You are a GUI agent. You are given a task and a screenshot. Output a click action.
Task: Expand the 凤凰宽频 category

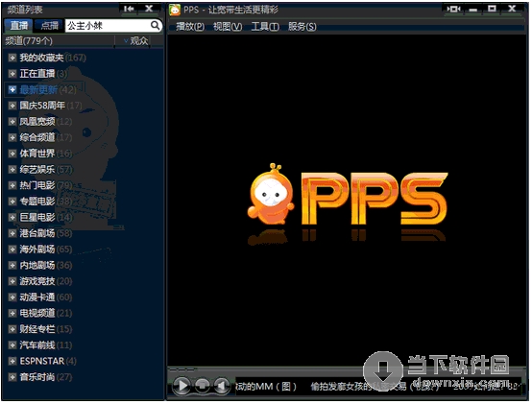point(12,121)
